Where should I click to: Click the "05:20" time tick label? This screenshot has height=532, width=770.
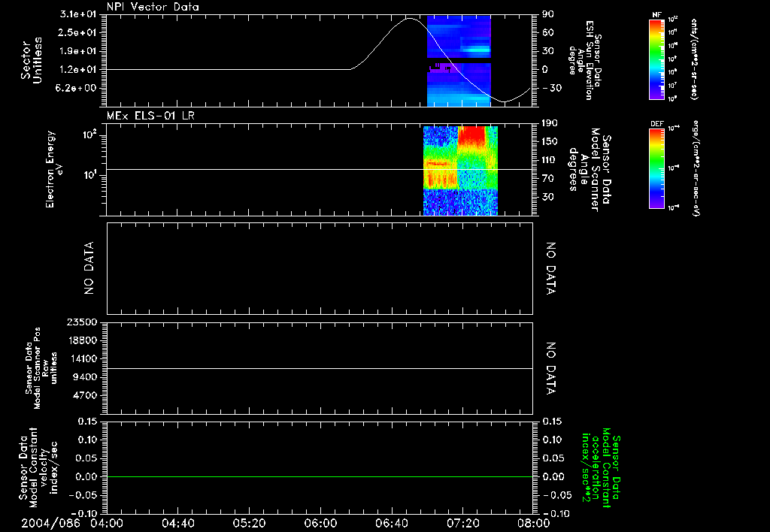point(249,523)
